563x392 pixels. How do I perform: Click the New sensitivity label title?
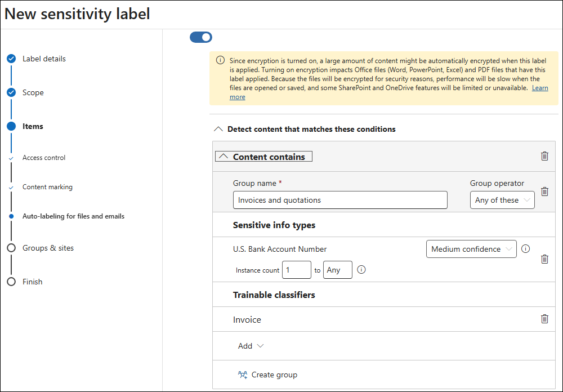tap(77, 14)
